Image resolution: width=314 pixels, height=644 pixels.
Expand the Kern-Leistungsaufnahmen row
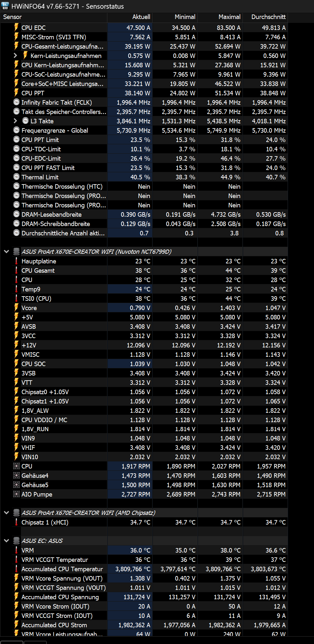[x=15, y=56]
